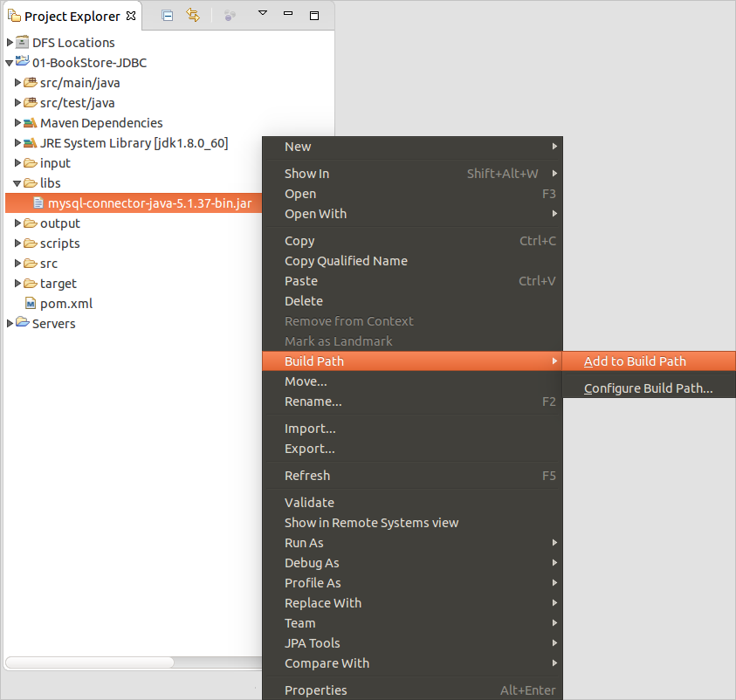
Task: Select the pom.xml file
Action: [x=66, y=304]
